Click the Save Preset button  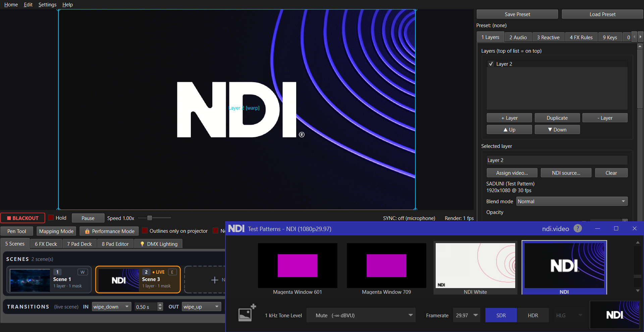point(517,14)
